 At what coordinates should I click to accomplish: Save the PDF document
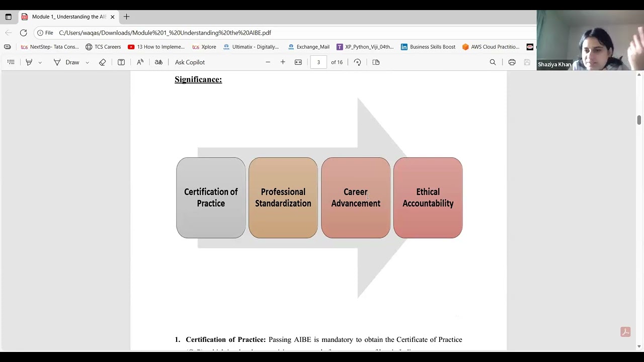click(x=527, y=62)
